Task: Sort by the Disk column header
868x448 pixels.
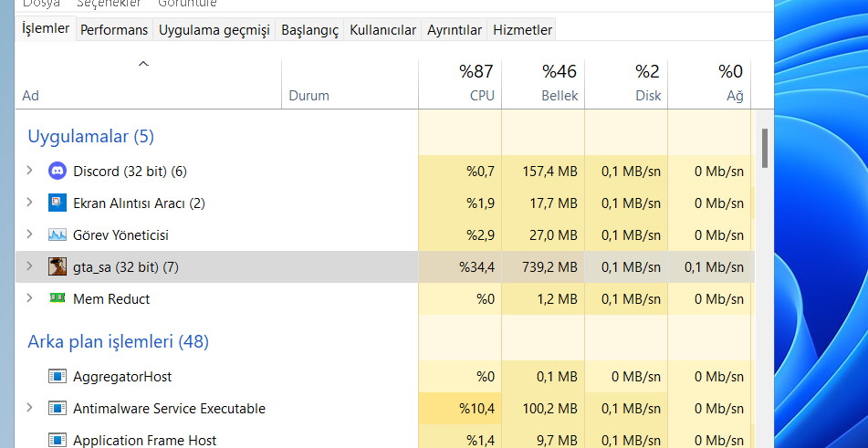Action: 626,83
